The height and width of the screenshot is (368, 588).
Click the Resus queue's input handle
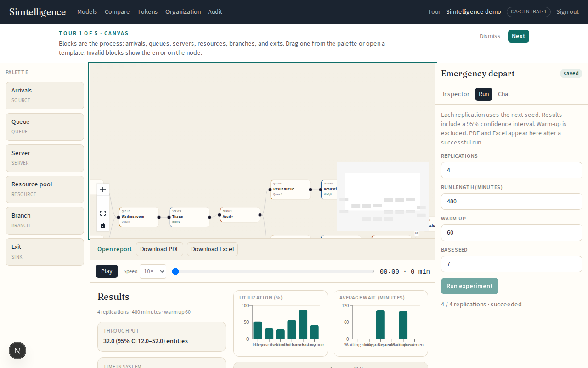[270, 190]
